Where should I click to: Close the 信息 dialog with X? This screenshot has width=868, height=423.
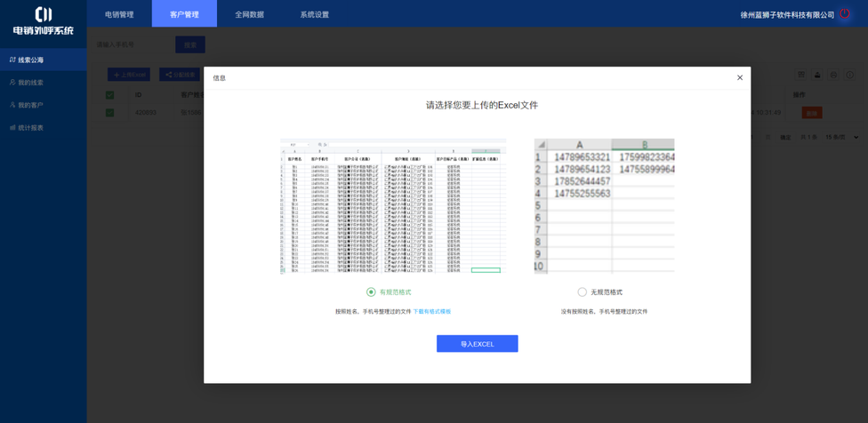(x=740, y=78)
